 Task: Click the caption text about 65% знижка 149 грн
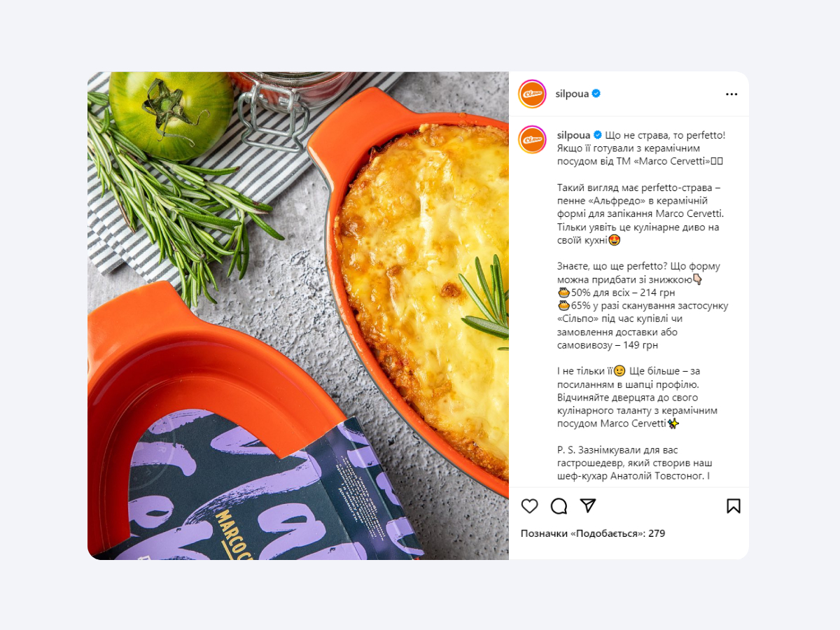coord(643,325)
